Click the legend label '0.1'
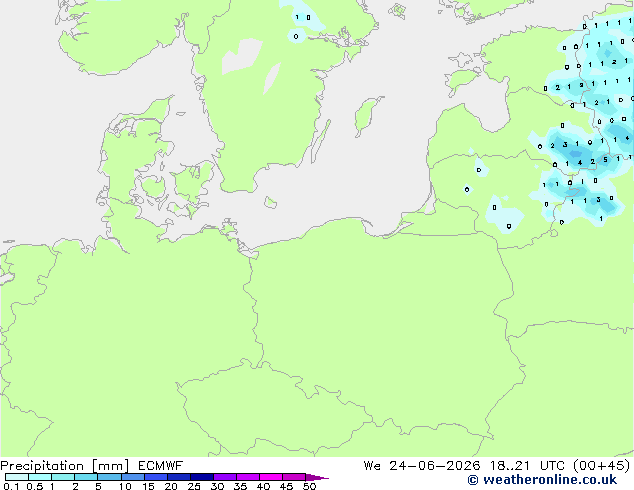This screenshot has height=490, width=634. coord(11,486)
